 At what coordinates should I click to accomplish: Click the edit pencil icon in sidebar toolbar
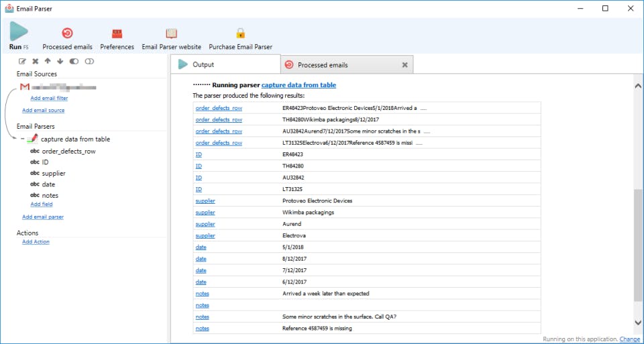click(23, 61)
